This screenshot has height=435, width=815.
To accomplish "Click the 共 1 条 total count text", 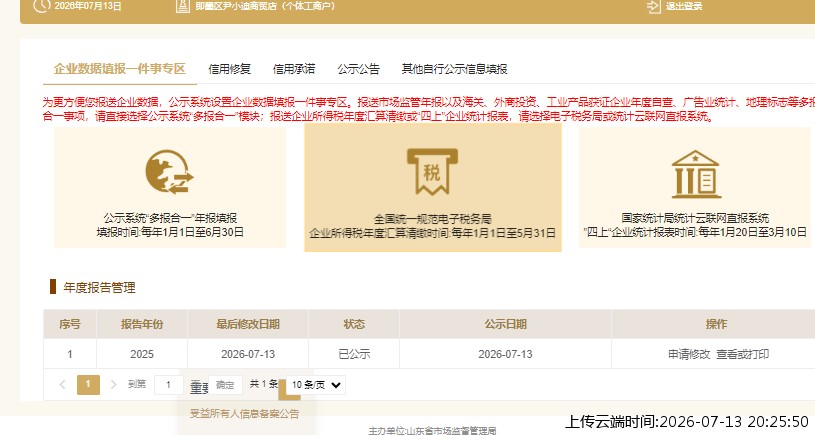I will pos(264,384).
